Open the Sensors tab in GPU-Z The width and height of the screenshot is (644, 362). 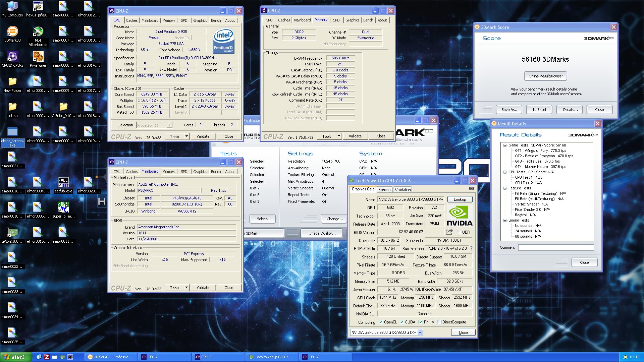pos(385,190)
